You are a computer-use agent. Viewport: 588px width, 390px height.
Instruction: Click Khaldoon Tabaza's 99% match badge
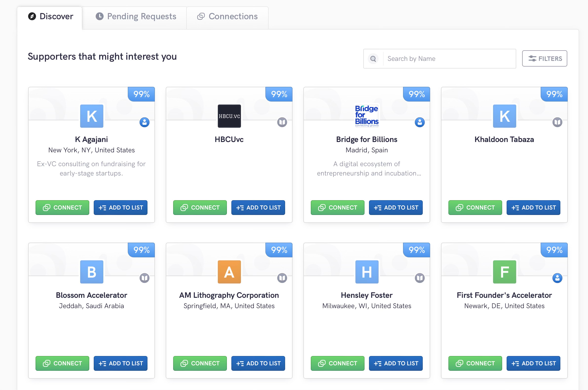(554, 94)
